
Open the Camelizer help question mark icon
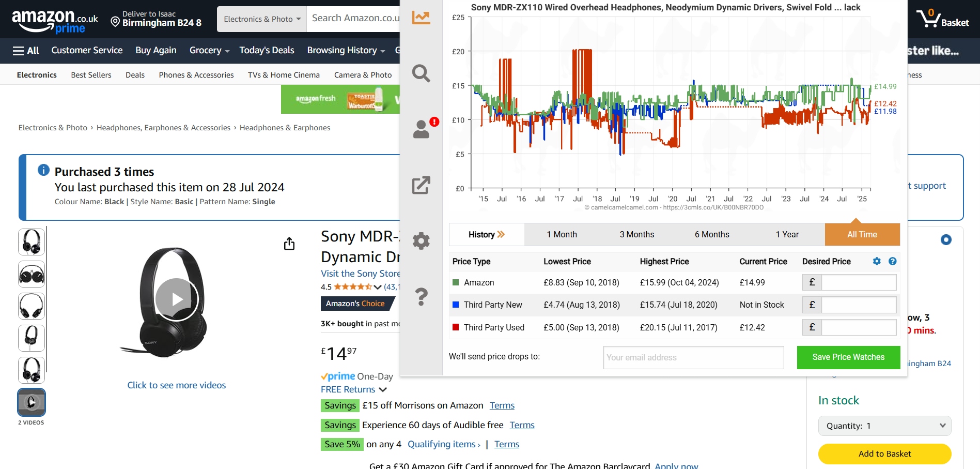[421, 297]
